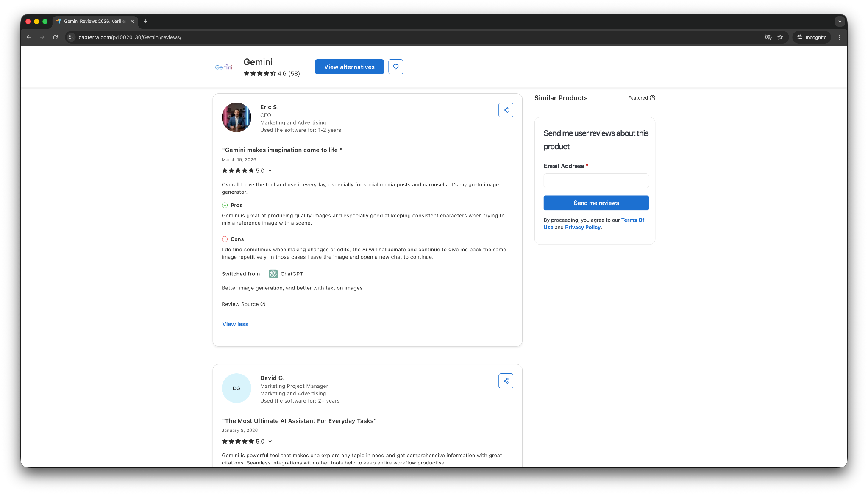This screenshot has height=495, width=868.
Task: Open site information icon in address bar
Action: click(71, 37)
